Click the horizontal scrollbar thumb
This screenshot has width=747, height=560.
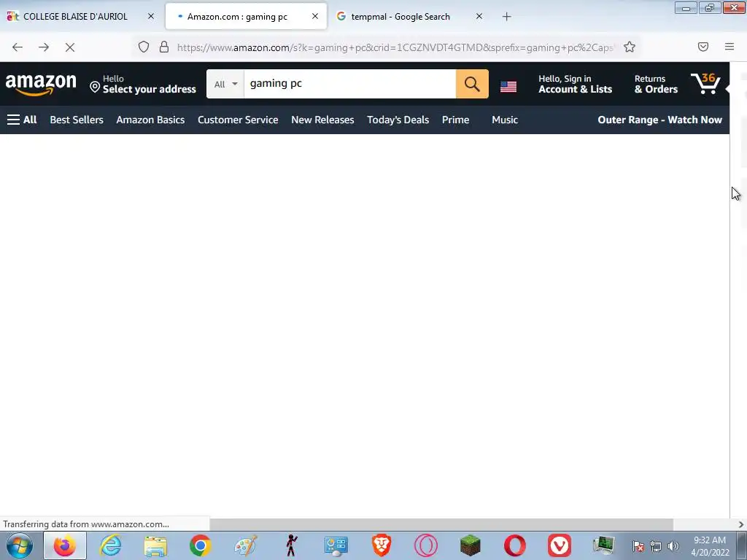pyautogui.click(x=441, y=524)
